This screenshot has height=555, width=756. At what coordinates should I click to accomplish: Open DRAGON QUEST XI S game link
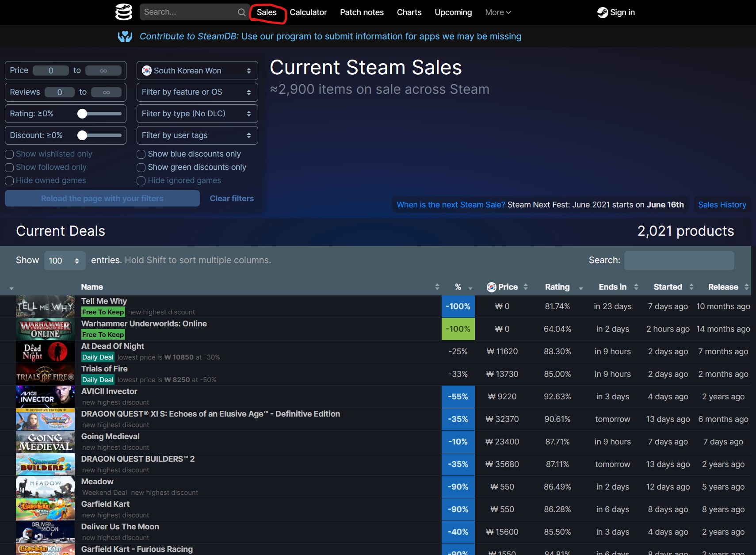[210, 414]
